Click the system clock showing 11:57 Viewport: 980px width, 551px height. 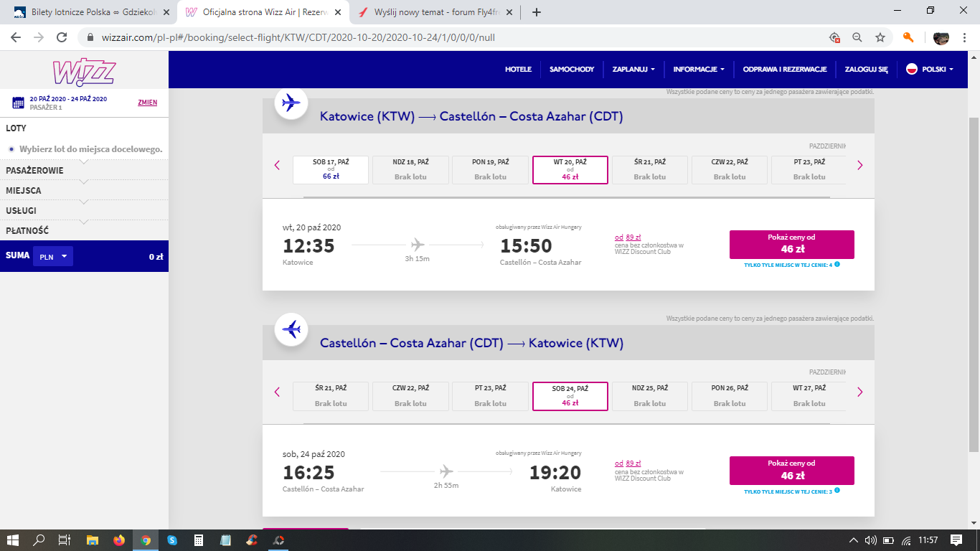point(928,540)
